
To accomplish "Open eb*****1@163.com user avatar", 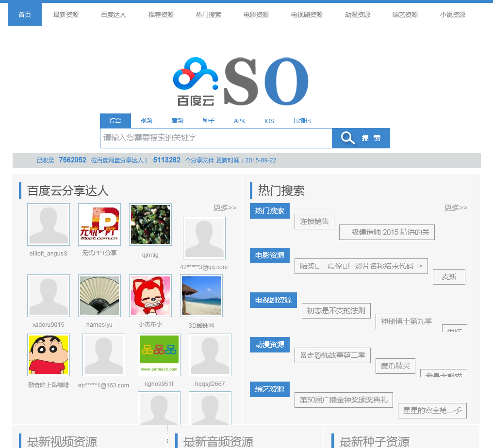I will [104, 355].
